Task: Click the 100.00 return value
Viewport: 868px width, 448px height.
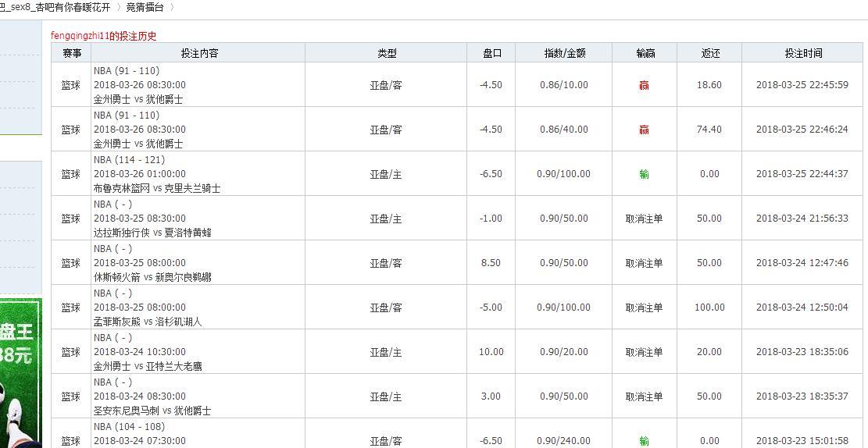Action: pyautogui.click(x=709, y=307)
